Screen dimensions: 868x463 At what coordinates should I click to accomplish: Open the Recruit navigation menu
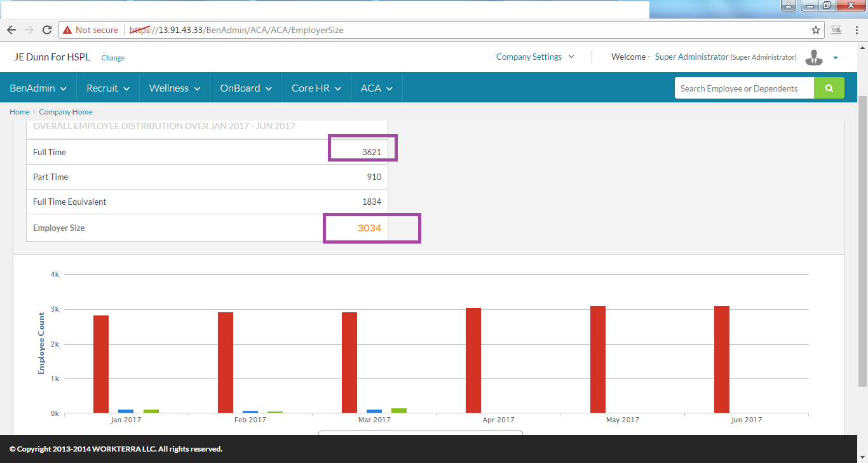pyautogui.click(x=108, y=88)
